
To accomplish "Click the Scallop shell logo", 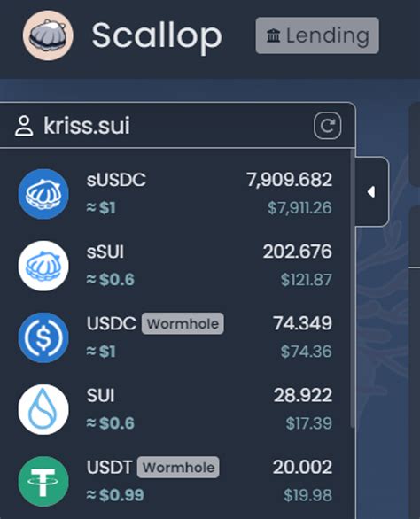I will (x=48, y=35).
